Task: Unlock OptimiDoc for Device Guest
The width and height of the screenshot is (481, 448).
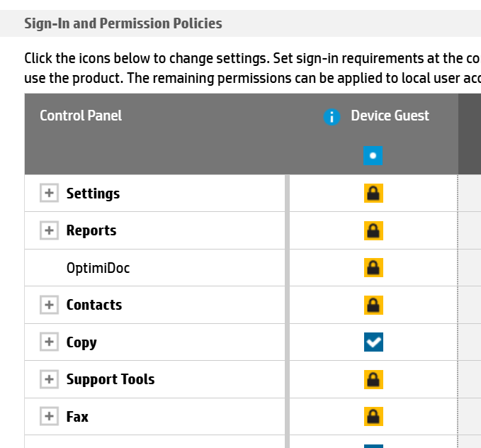Action: click(373, 268)
